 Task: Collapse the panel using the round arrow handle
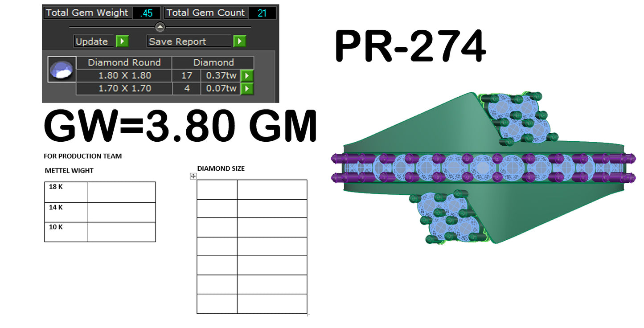click(x=160, y=27)
